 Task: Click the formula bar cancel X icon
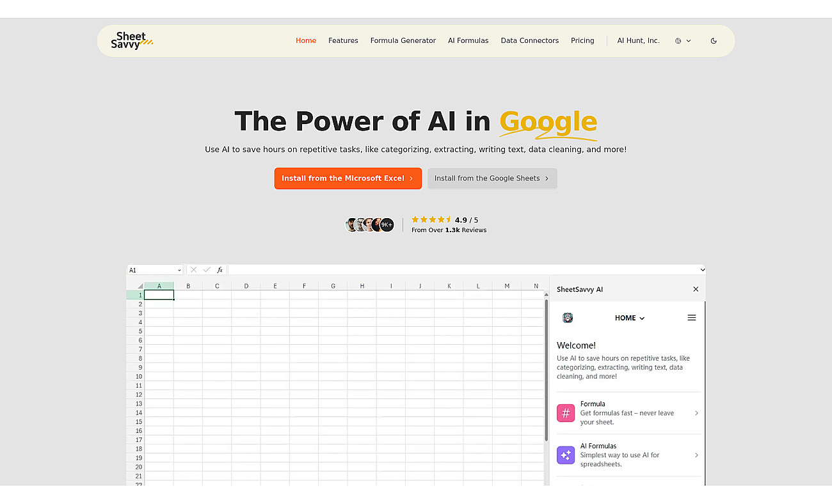point(194,270)
